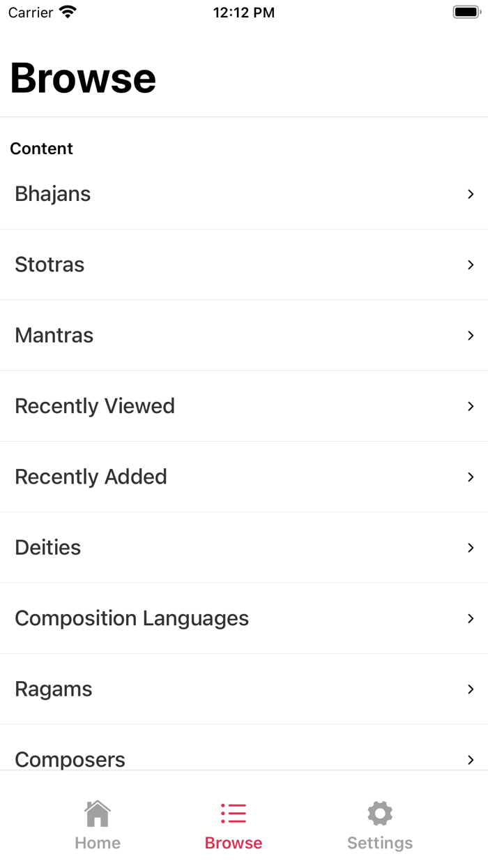
Task: Tap the Settings gear icon
Action: click(380, 813)
